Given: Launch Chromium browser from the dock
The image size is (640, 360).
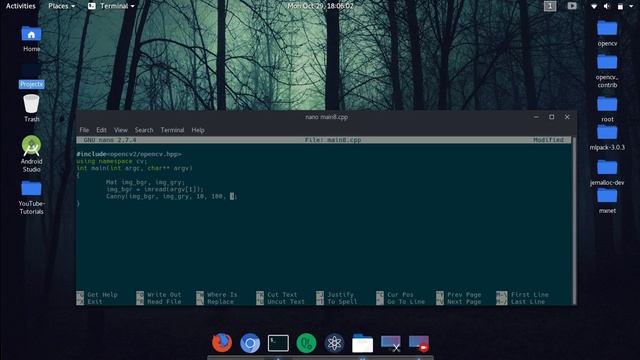Looking at the screenshot, I should (250, 343).
